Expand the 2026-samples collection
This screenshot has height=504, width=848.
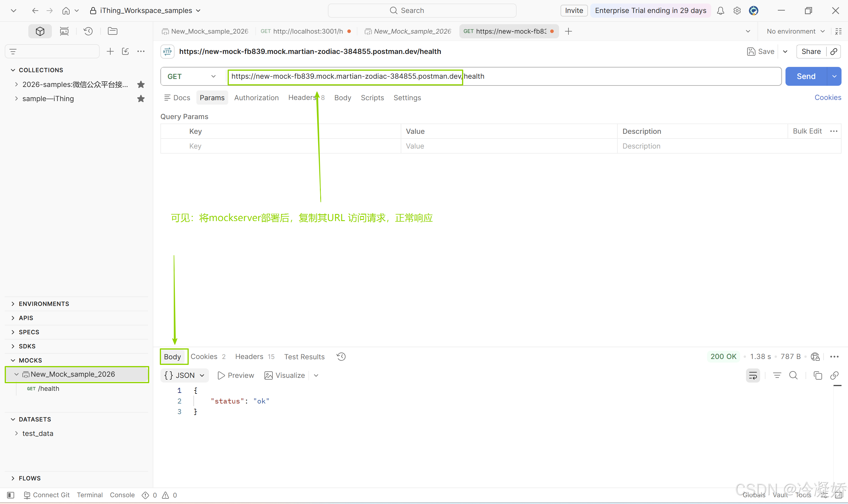16,84
